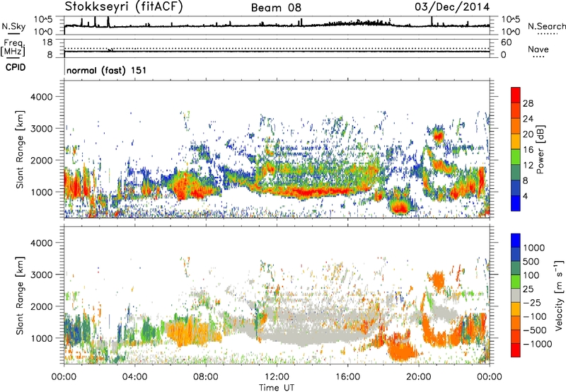Click the "Nave" legend label
This screenshot has height=392, width=566.
pyautogui.click(x=538, y=49)
